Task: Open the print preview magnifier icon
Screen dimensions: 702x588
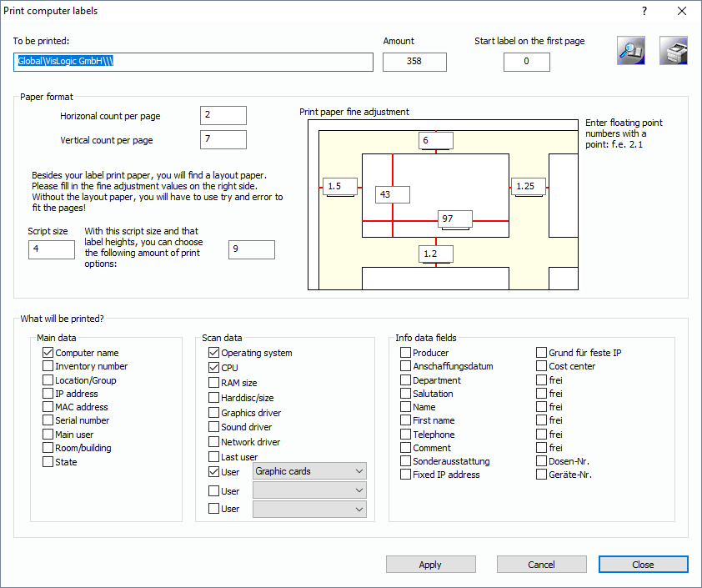Action: pos(631,51)
